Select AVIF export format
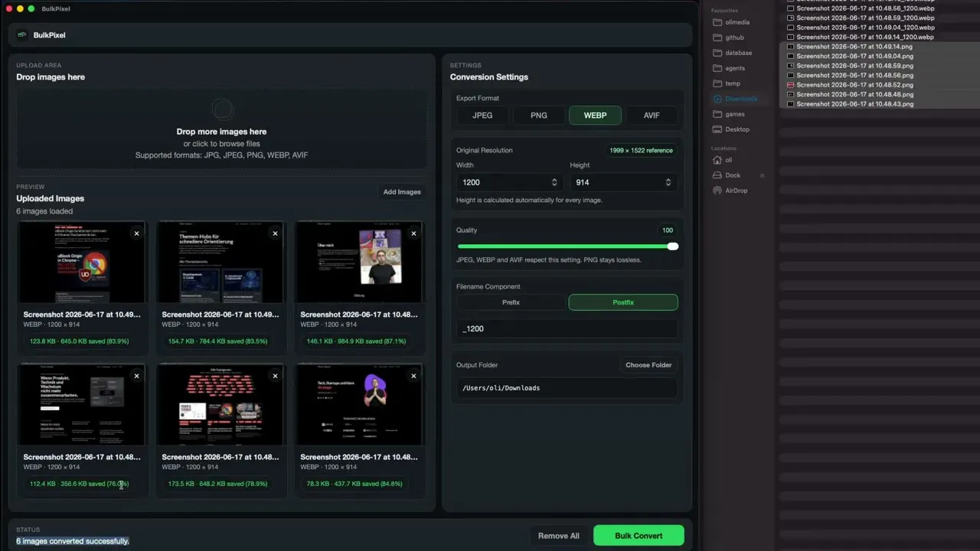 (652, 116)
